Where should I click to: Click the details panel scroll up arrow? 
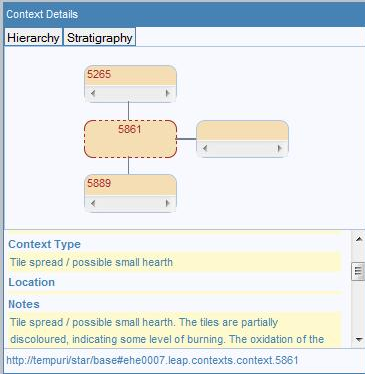359,239
